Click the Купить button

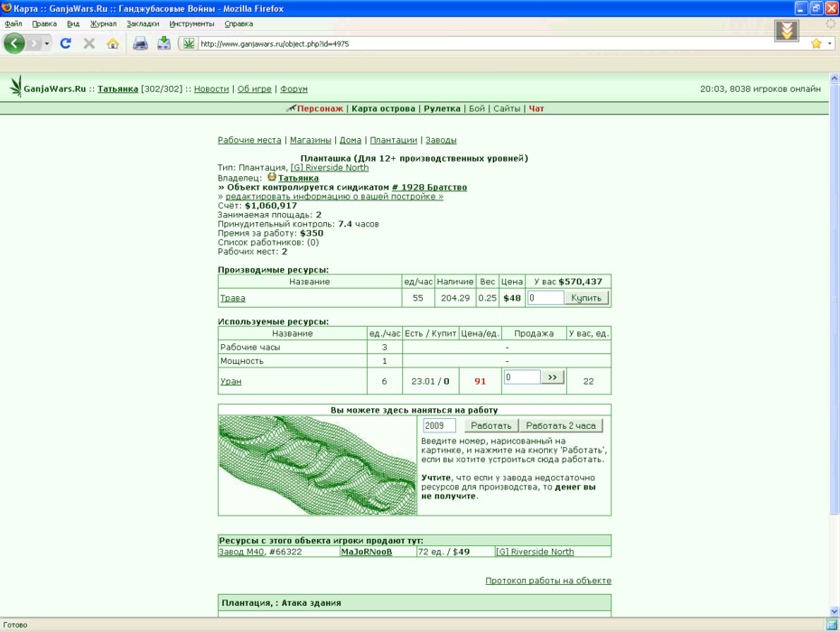586,298
